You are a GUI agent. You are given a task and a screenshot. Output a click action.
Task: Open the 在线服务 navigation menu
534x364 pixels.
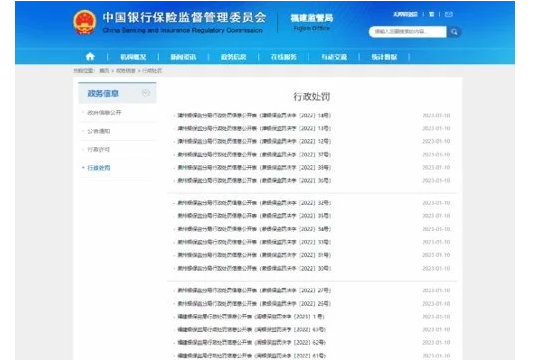pyautogui.click(x=284, y=57)
